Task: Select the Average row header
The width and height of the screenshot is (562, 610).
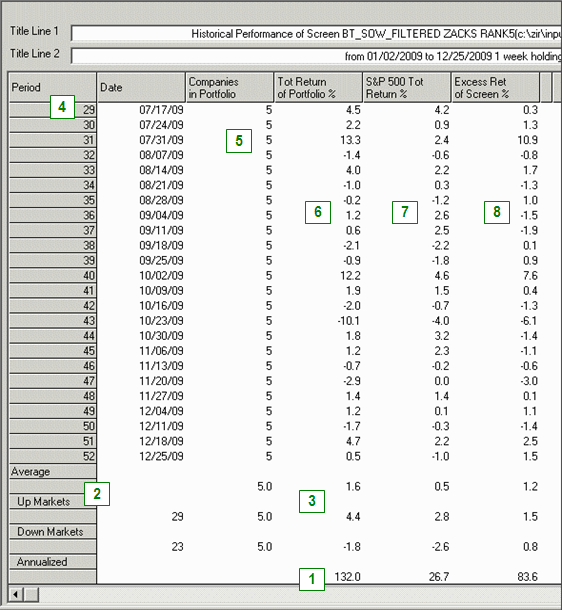Action: [53, 472]
